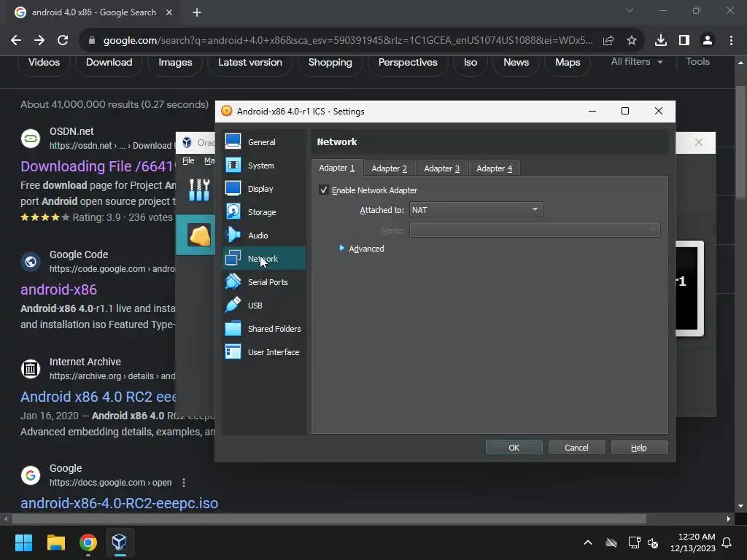Screen dimensions: 747x560
Task: Switch to Adapter 4 tab
Action: (494, 168)
